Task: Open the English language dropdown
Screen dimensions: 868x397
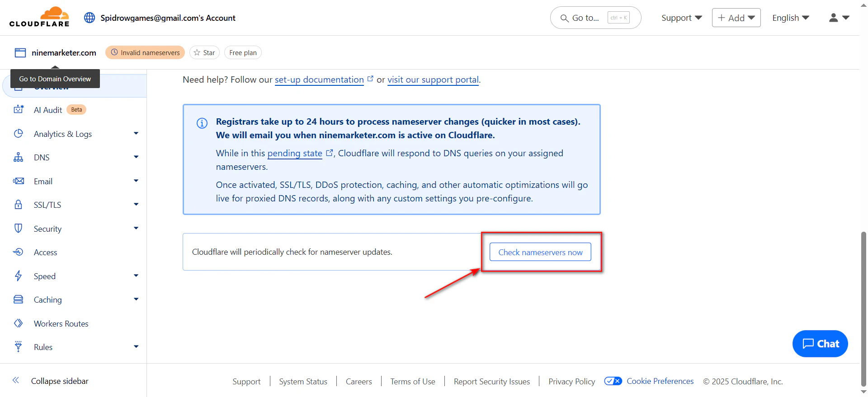Action: coord(791,18)
